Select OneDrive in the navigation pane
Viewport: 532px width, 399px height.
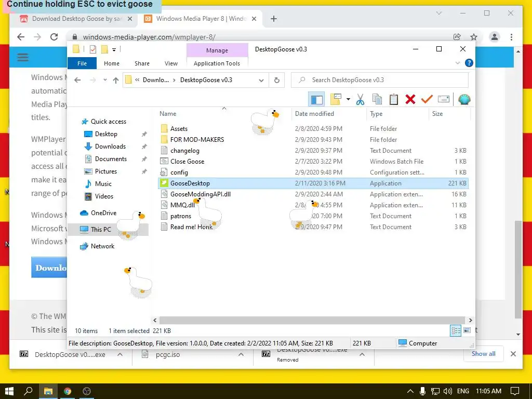coord(103,212)
